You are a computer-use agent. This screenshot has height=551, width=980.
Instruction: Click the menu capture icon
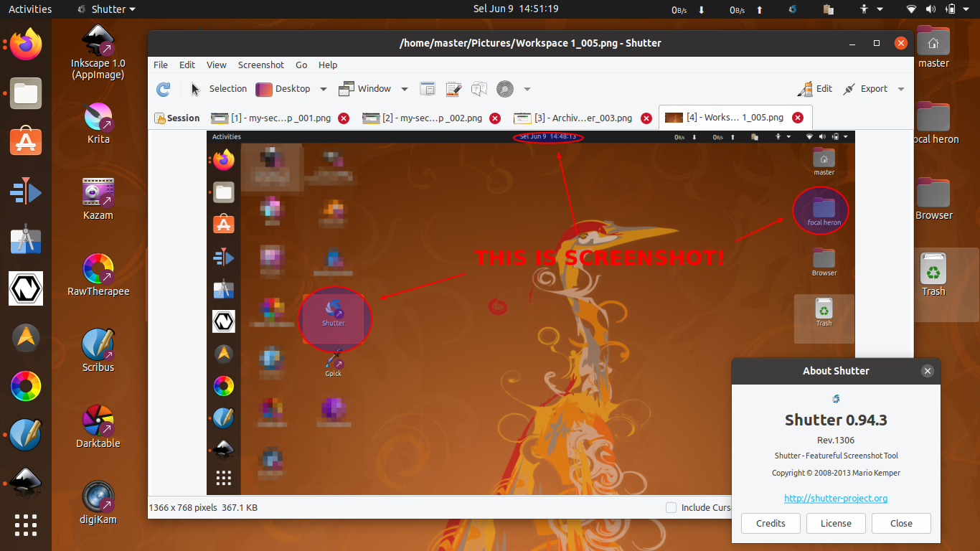(453, 89)
